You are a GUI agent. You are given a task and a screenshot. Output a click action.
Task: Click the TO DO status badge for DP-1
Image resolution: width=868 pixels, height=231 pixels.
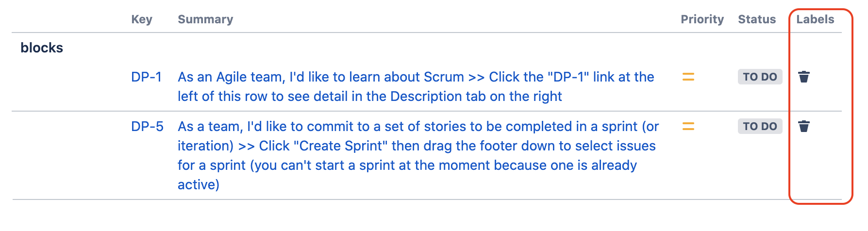(x=760, y=77)
